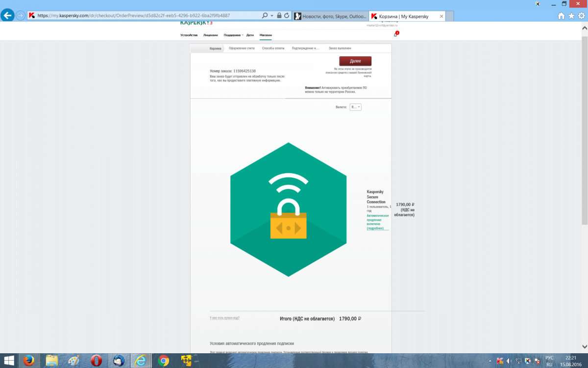Click the Kaspersky logo
Screen dimensions: 588x368
point(196,23)
